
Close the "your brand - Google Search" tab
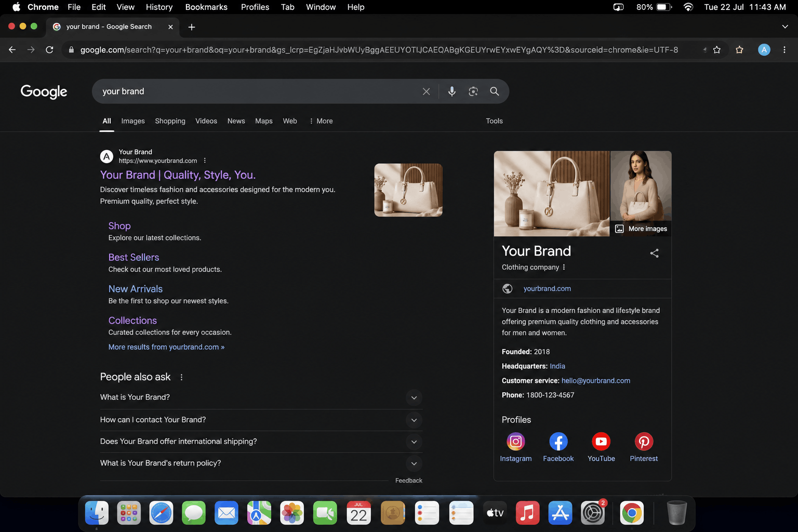(x=170, y=27)
